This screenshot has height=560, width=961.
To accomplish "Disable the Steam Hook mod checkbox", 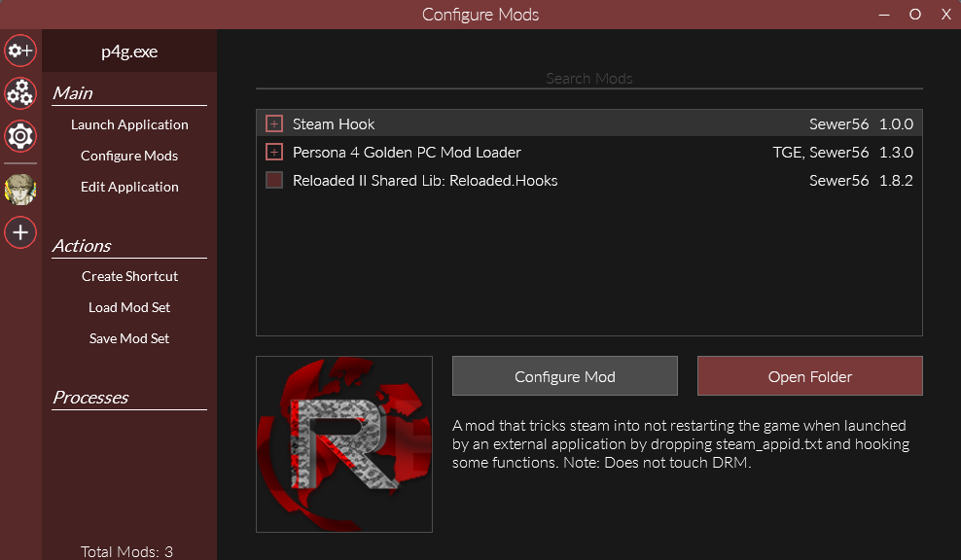I will pyautogui.click(x=273, y=123).
